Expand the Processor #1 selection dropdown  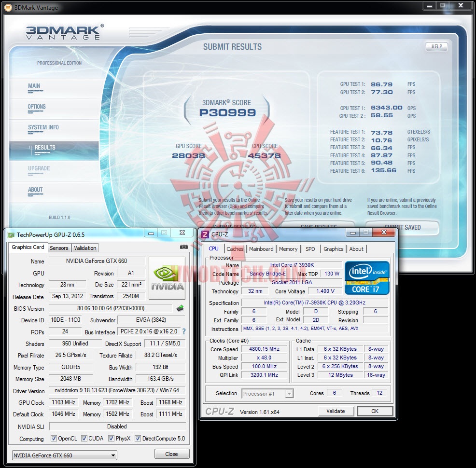pyautogui.click(x=267, y=394)
